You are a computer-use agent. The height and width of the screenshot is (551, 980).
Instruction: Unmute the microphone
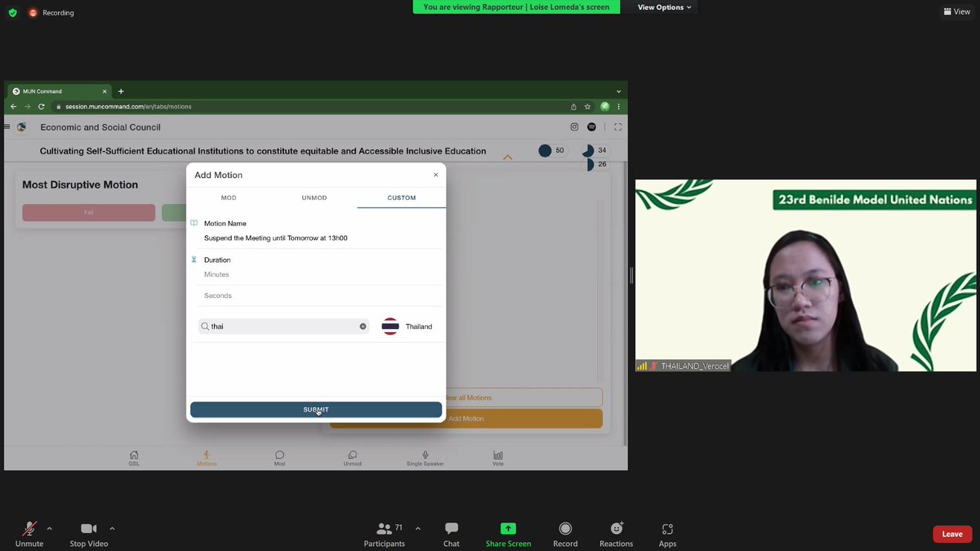tap(29, 535)
